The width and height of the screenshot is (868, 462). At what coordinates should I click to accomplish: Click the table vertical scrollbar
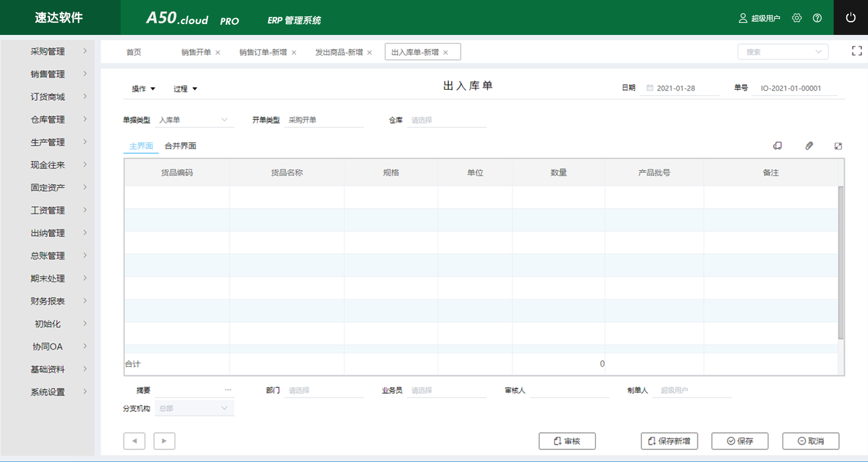pos(841,262)
